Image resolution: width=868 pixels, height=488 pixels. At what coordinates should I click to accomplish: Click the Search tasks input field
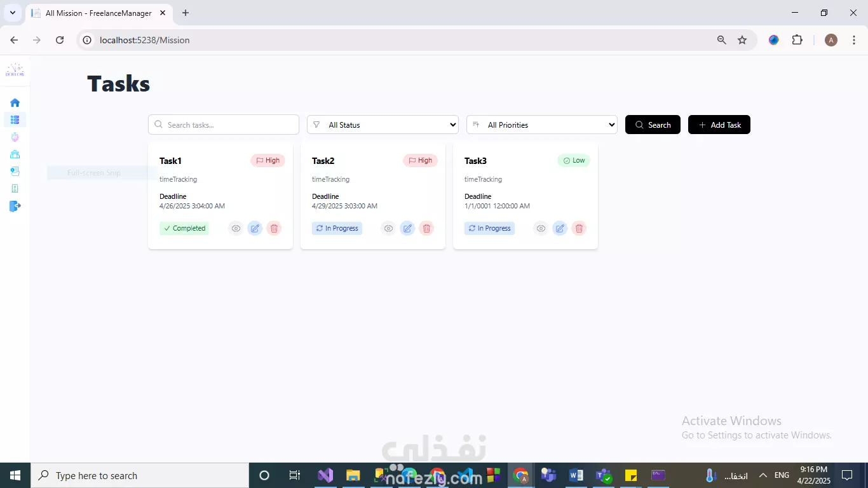click(224, 125)
